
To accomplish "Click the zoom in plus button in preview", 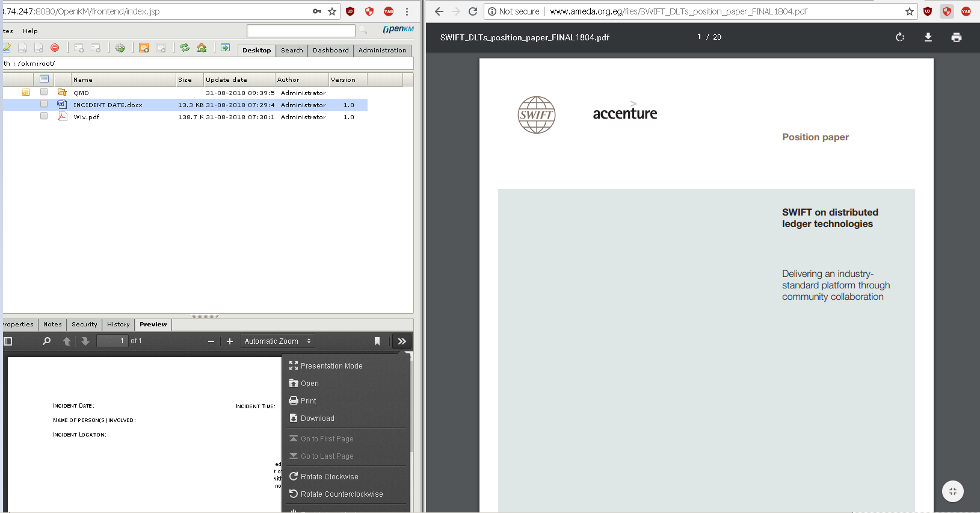I will (229, 341).
